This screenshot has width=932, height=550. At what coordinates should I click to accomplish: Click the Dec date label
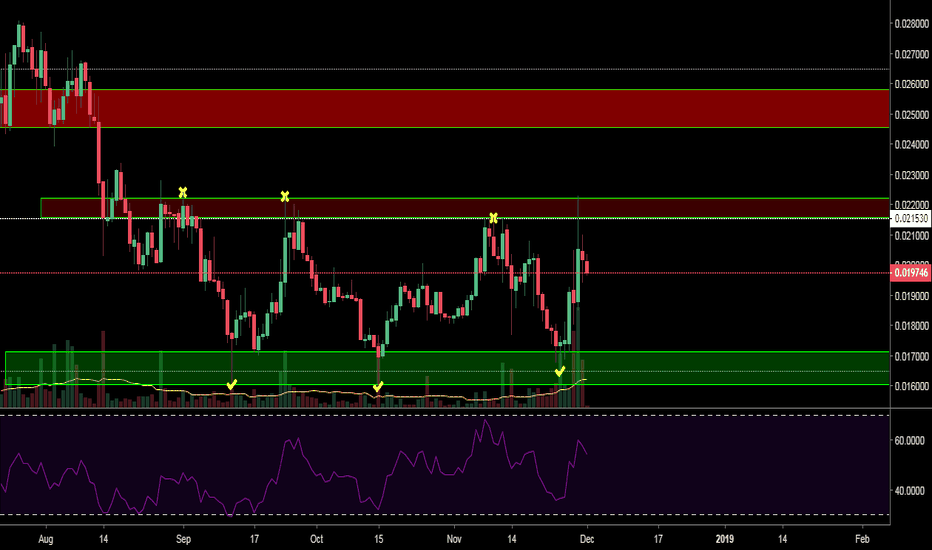click(x=587, y=539)
